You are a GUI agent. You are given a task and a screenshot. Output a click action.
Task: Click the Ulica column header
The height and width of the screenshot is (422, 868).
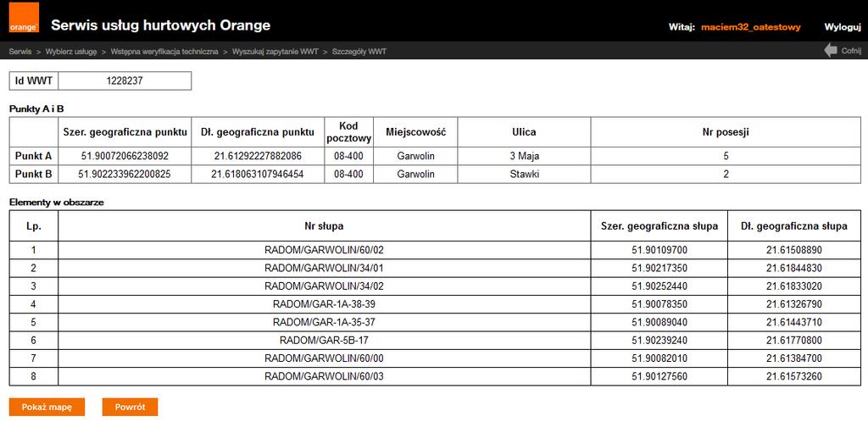coord(524,132)
